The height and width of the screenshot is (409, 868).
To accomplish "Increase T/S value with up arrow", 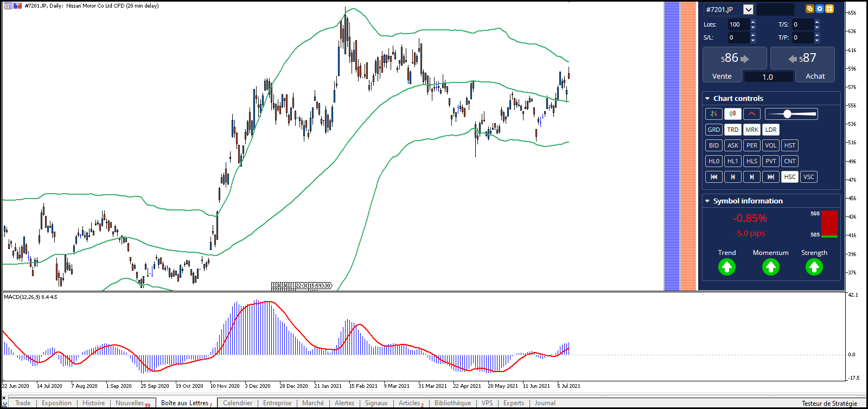I will coord(817,22).
